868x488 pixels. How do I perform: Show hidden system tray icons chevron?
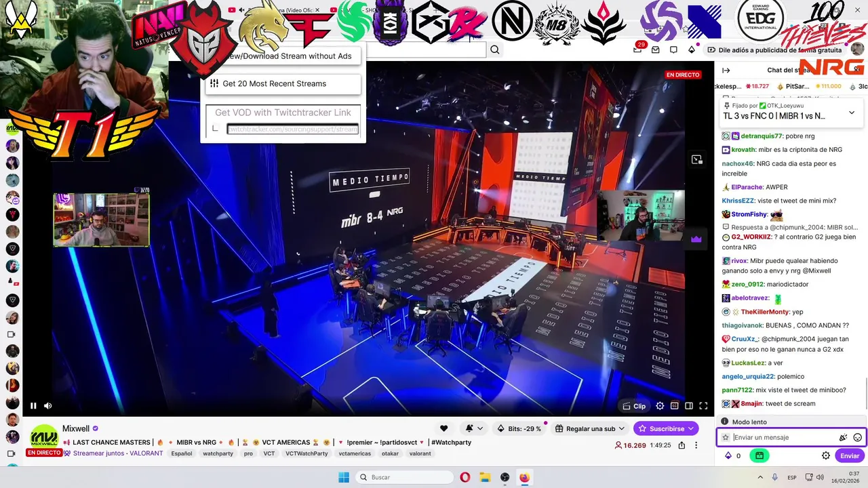coord(762,477)
